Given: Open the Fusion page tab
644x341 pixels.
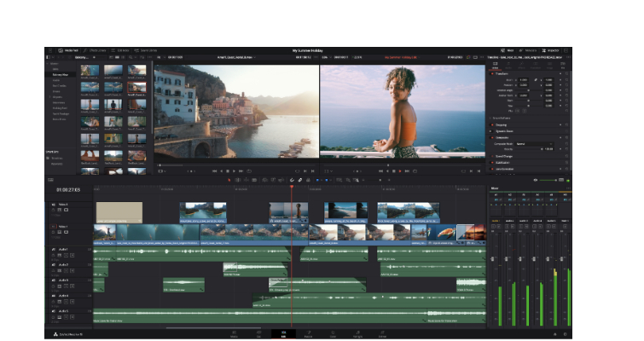Looking at the screenshot, I should pos(308,334).
